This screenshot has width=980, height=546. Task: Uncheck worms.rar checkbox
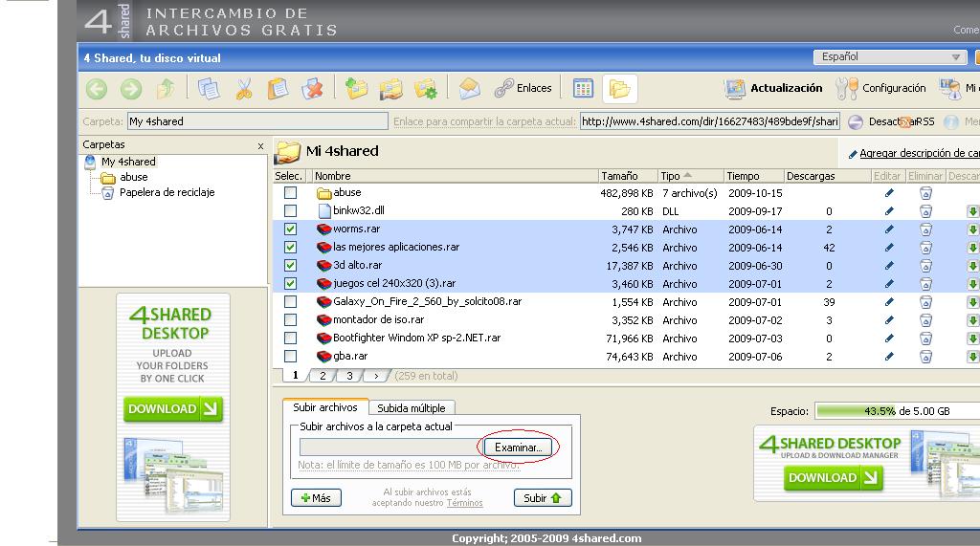point(291,229)
